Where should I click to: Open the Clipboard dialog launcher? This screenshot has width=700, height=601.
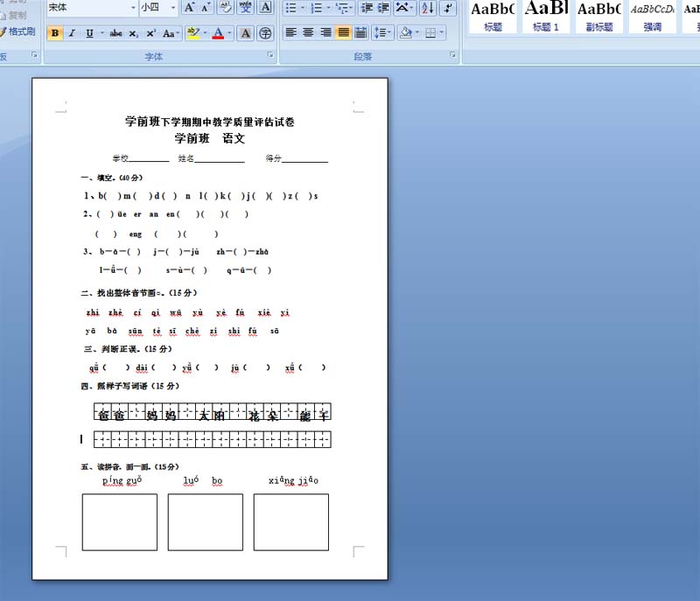(34, 54)
